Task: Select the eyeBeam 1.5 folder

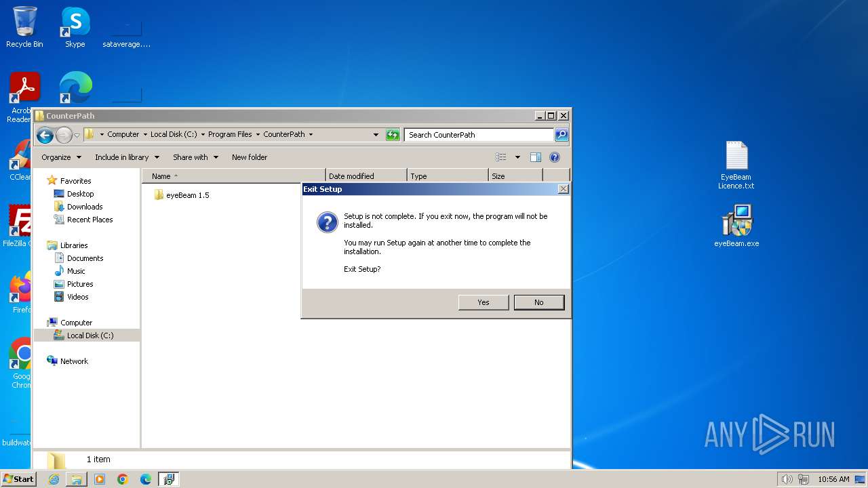Action: click(182, 195)
